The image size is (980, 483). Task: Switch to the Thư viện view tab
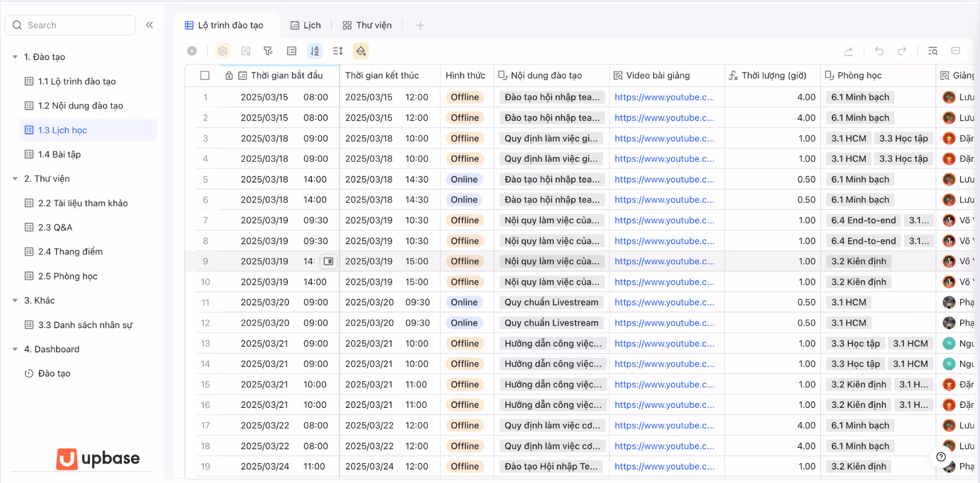coord(367,25)
